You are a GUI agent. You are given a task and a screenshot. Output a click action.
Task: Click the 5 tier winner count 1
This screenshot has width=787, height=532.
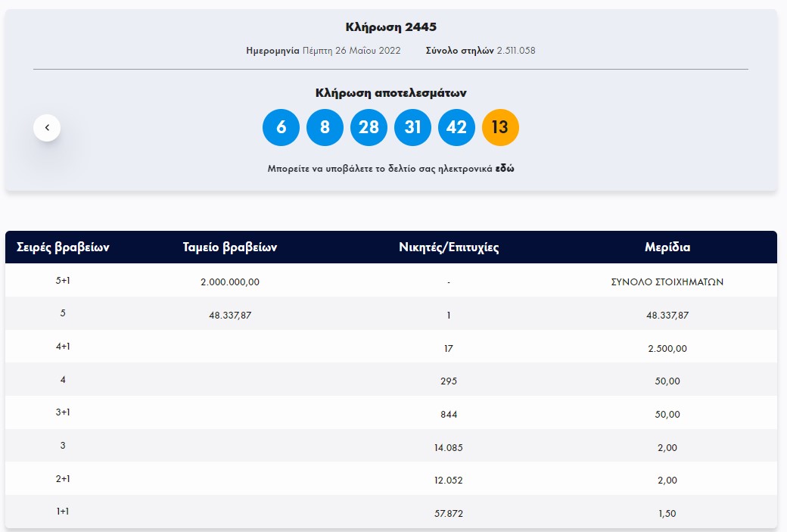pos(448,314)
